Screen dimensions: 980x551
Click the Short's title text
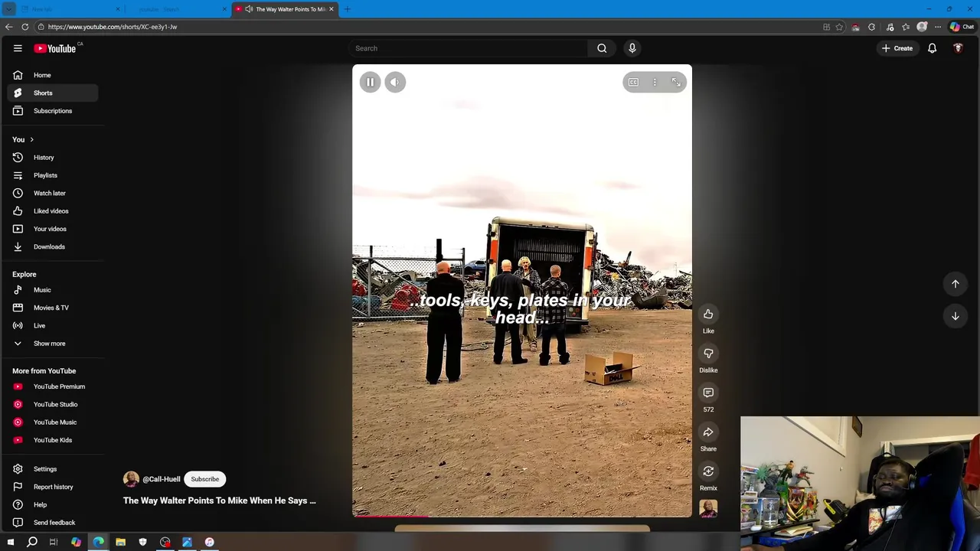coord(220,500)
